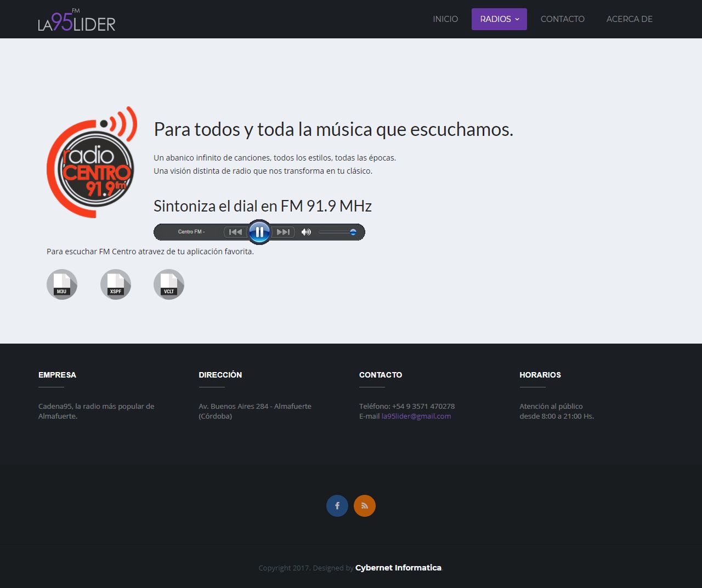Viewport: 702px width, 588px height.
Task: Adjust the player volume slider
Action: coord(338,232)
